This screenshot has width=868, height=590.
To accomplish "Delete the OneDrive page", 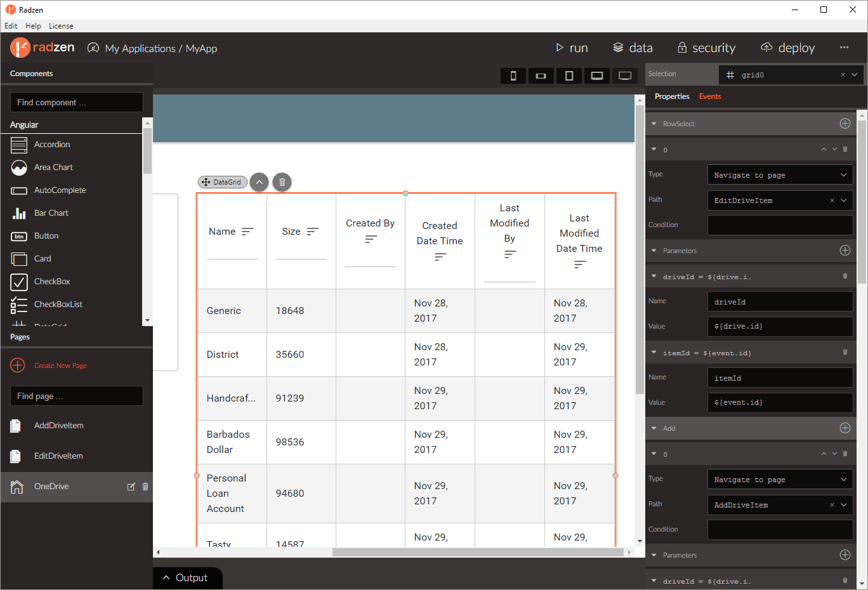I will coord(145,487).
